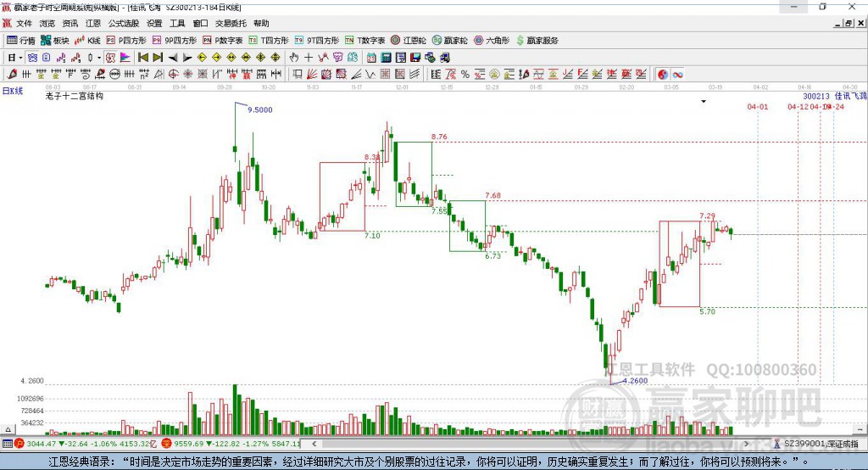Jump to last bar button
The width and height of the screenshot is (868, 470).
[x=158, y=58]
